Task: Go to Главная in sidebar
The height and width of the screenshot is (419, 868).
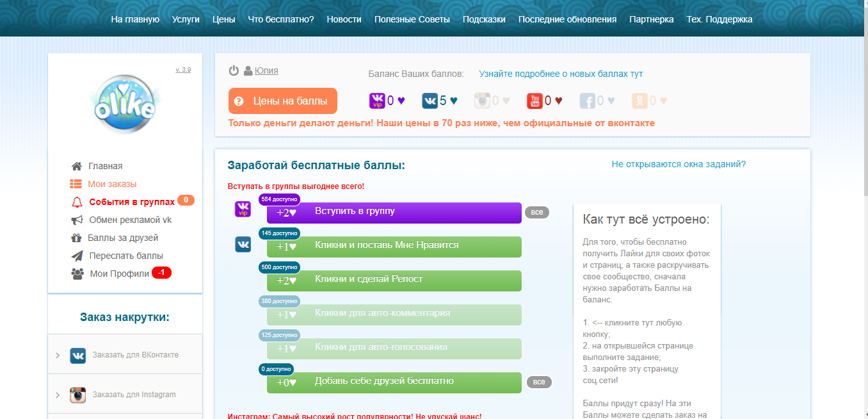Action: click(106, 166)
